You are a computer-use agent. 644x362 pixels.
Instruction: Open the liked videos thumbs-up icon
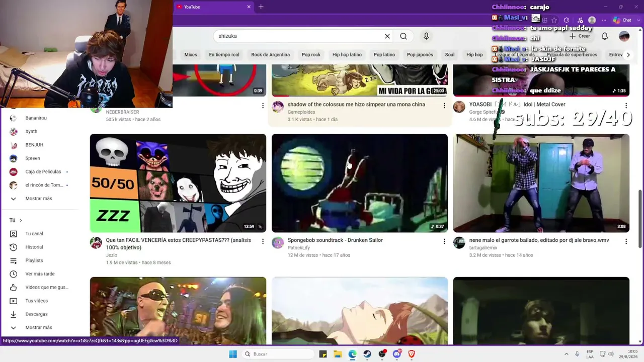(14, 288)
